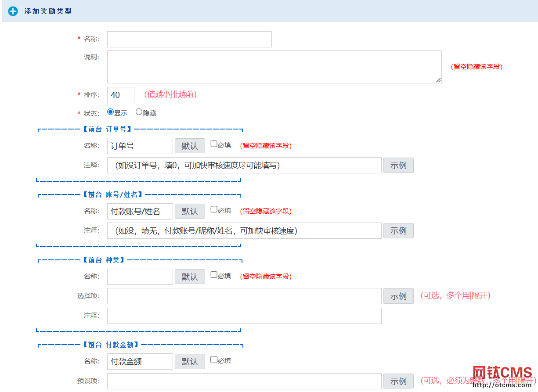Select the 显示 status radio button

coord(111,112)
